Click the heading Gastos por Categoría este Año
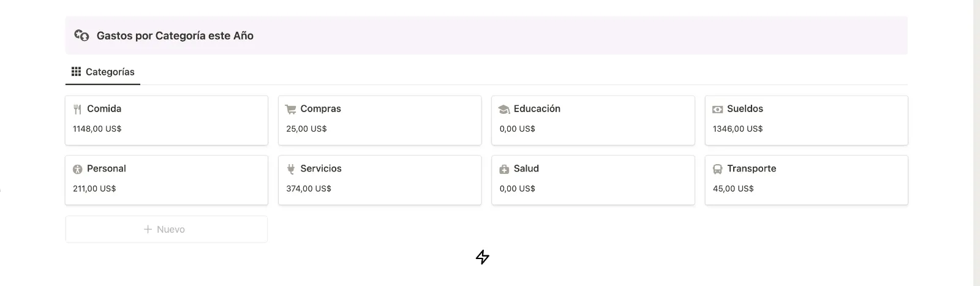Viewport: 980px width, 286px height. [175, 36]
